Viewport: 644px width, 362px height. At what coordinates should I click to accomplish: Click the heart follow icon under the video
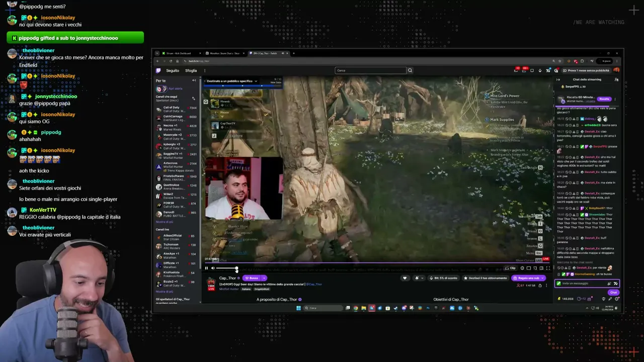(x=405, y=278)
